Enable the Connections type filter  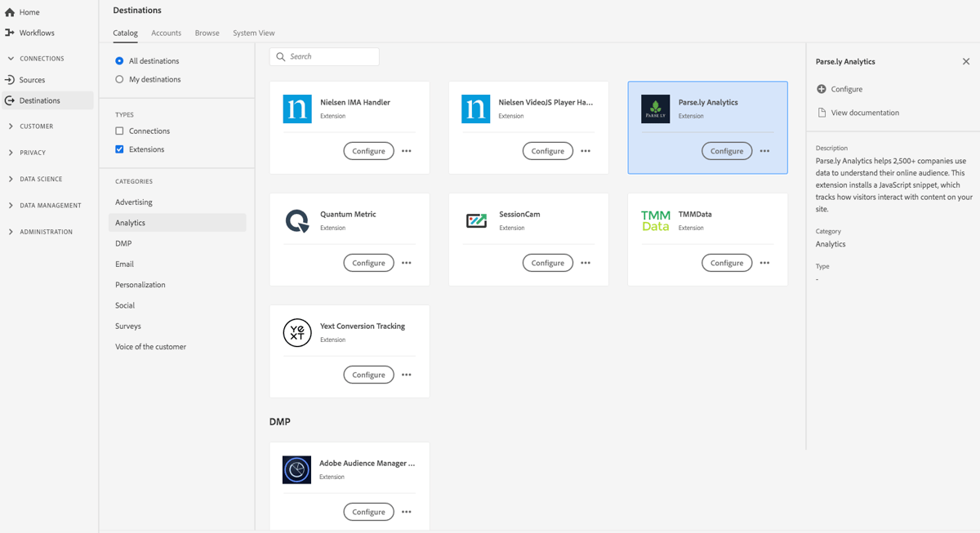(x=118, y=131)
